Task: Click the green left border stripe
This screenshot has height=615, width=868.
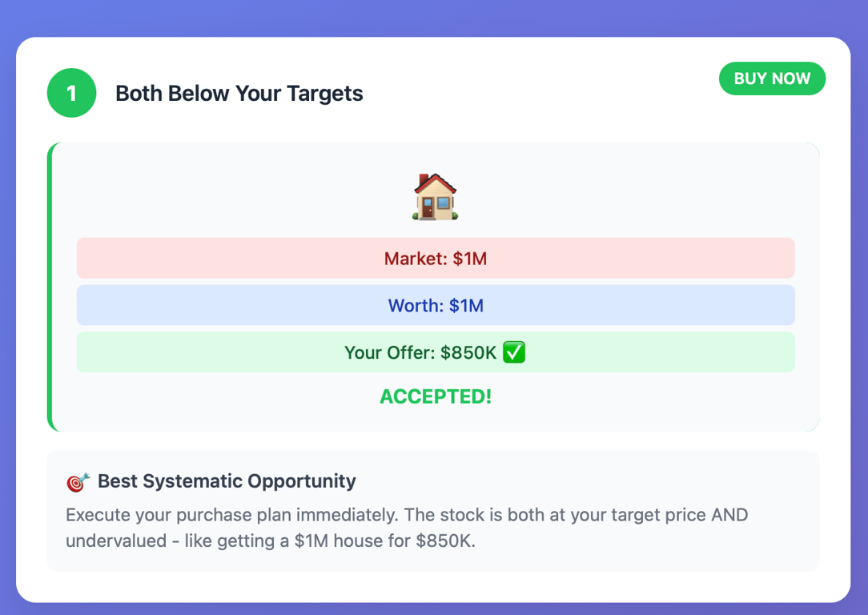Action: coord(50,287)
